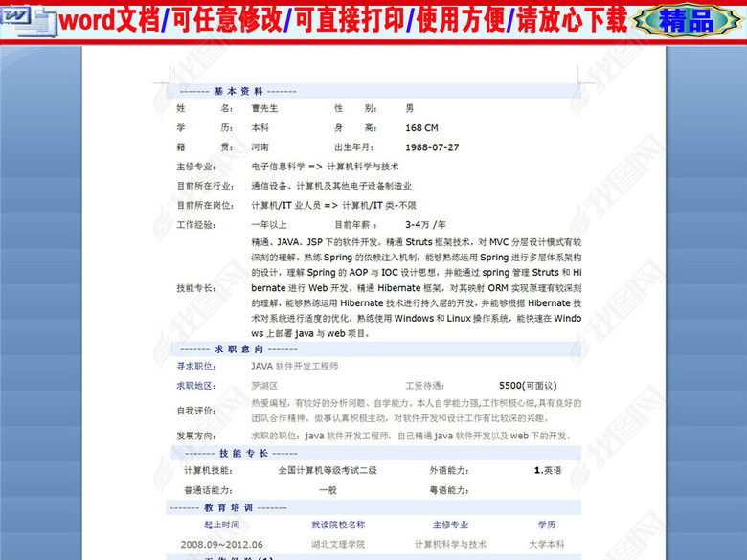Click the '起止时间' column header

click(x=221, y=525)
